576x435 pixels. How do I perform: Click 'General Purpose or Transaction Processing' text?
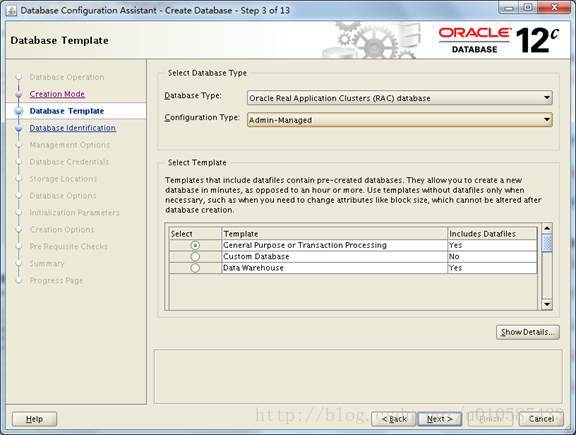(x=305, y=245)
